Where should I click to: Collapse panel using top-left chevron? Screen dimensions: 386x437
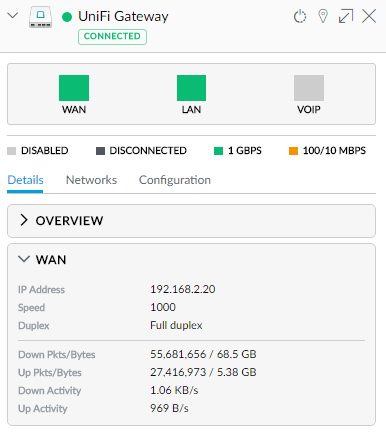pos(13,16)
